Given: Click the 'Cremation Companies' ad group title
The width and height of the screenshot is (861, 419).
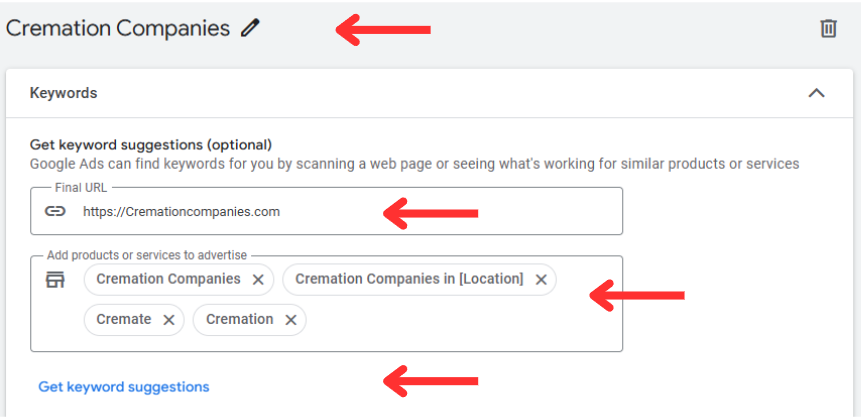Looking at the screenshot, I should 118,28.
